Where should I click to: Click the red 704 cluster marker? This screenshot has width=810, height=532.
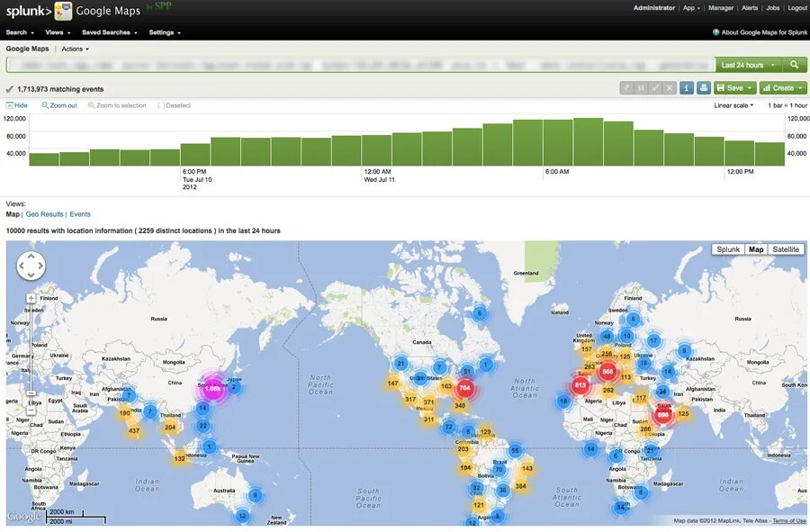tap(465, 388)
